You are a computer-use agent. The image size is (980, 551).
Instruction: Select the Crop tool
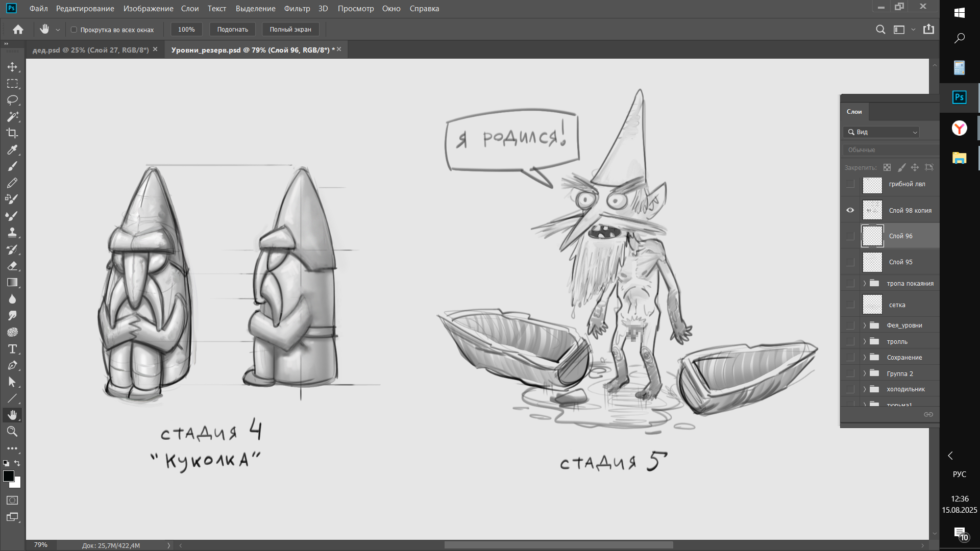pyautogui.click(x=12, y=133)
